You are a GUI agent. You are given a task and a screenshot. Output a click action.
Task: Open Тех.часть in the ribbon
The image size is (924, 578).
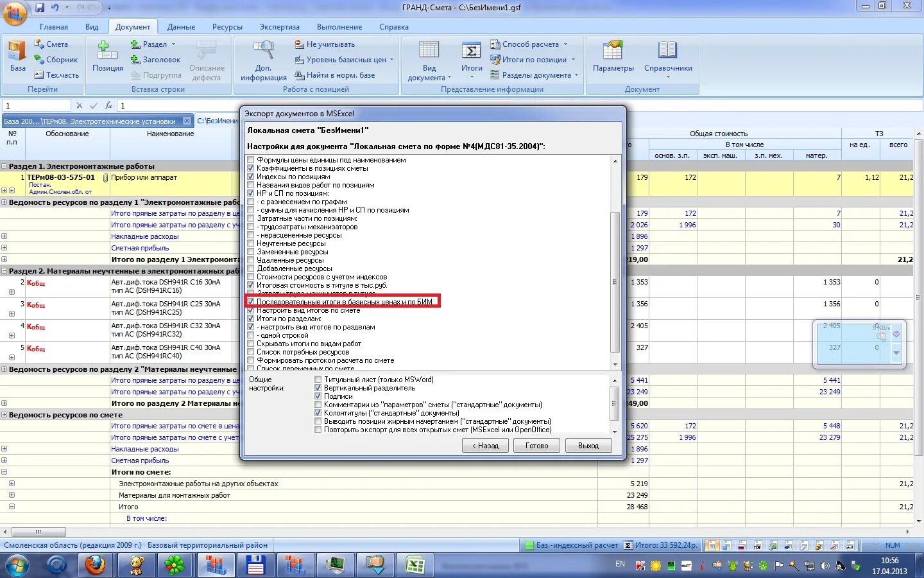click(x=56, y=75)
